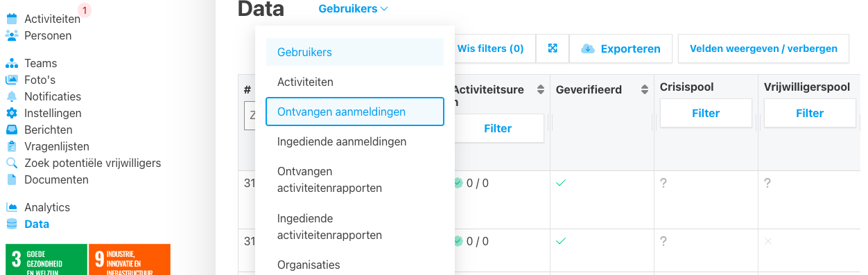The height and width of the screenshot is (275, 868).
Task: Open Analytics chart icon in sidebar
Action: coord(12,207)
